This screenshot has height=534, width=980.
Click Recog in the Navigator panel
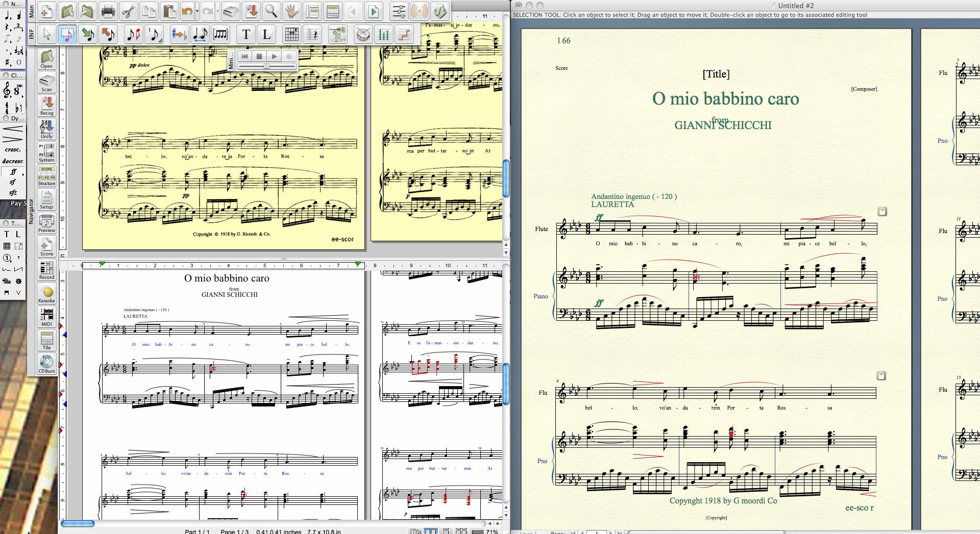coord(46,106)
